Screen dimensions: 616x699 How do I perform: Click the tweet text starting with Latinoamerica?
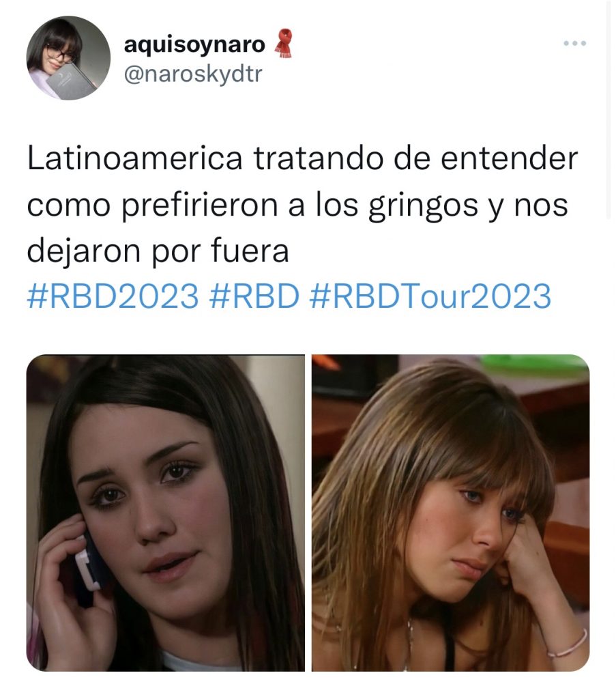point(302,205)
